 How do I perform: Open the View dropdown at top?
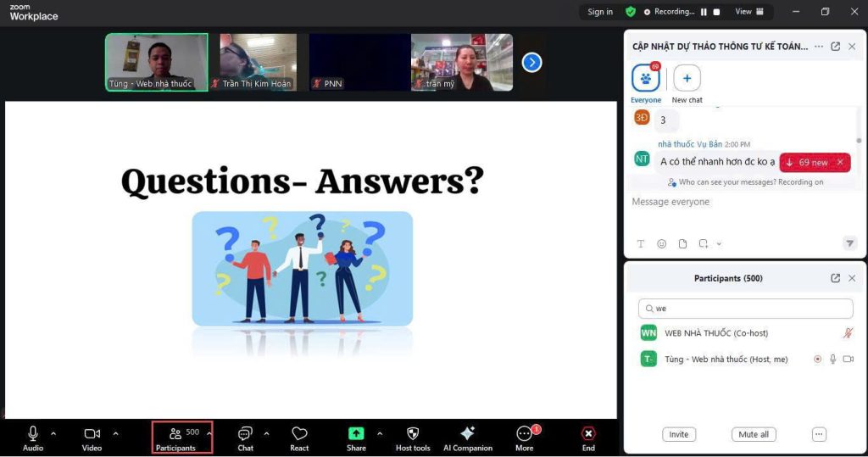pyautogui.click(x=748, y=12)
